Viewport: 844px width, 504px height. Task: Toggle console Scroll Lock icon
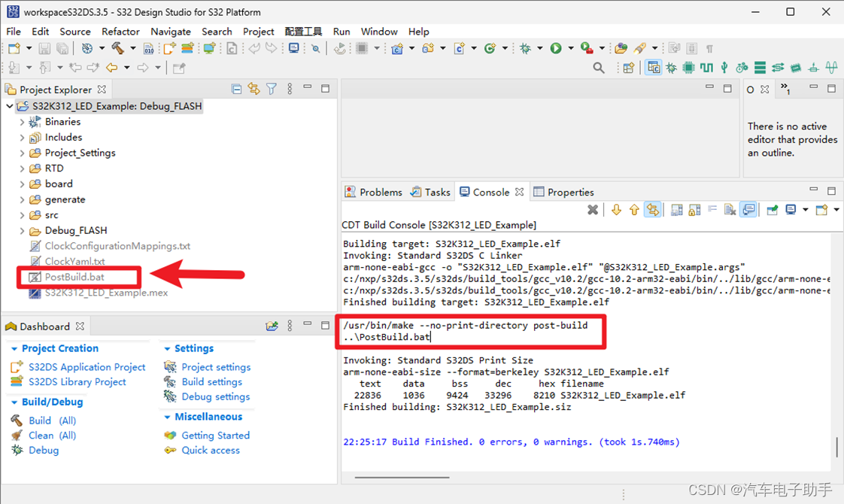point(694,210)
